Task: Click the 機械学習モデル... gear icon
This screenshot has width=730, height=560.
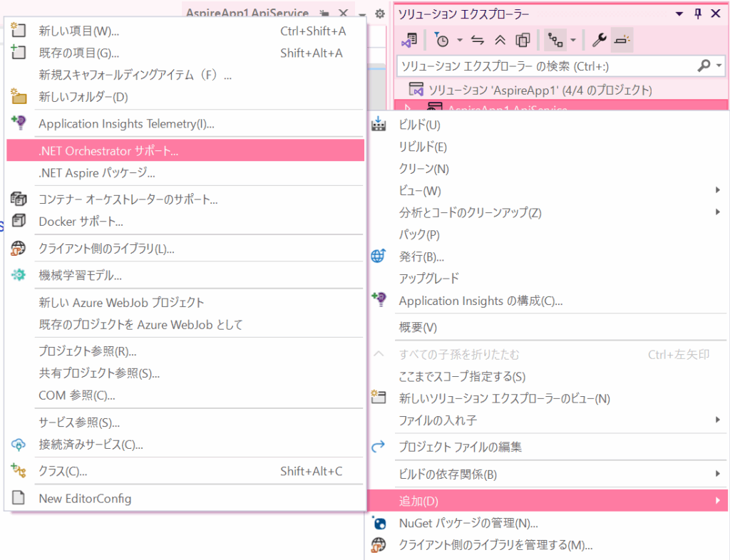Action: 19,275
